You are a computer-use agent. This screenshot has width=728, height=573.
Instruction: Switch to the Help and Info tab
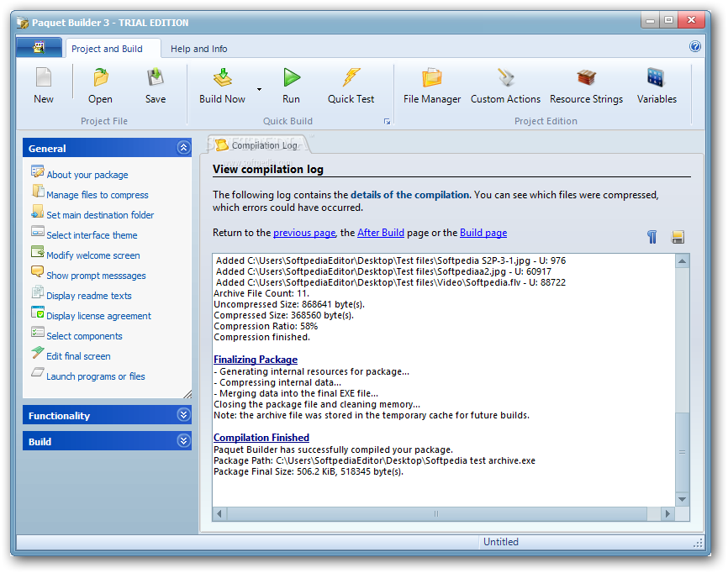pyautogui.click(x=198, y=49)
